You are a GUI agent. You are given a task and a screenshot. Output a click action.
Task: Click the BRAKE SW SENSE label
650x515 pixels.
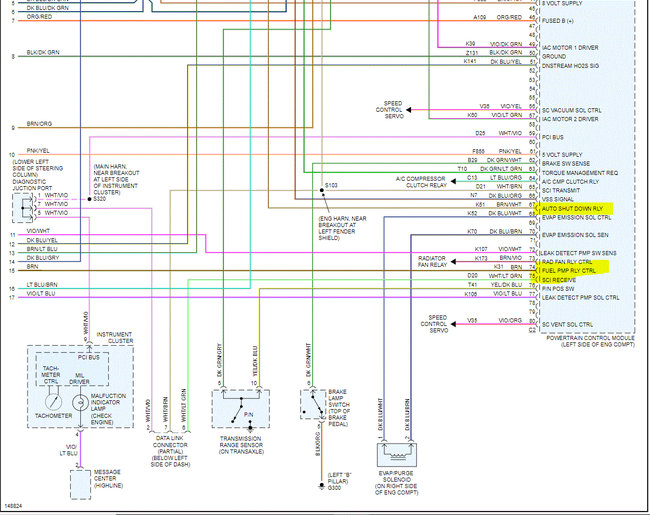tap(566, 164)
